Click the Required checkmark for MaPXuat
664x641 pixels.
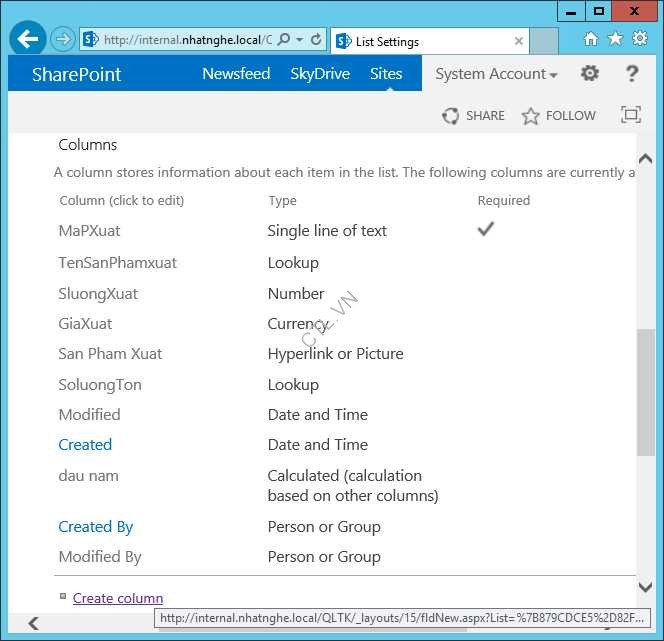(x=485, y=229)
